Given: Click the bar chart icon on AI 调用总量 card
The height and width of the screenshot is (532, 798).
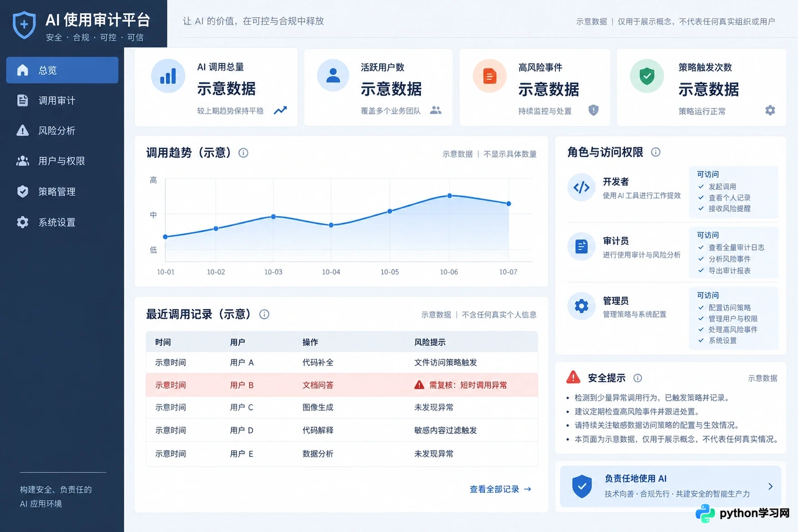Looking at the screenshot, I should tap(168, 76).
